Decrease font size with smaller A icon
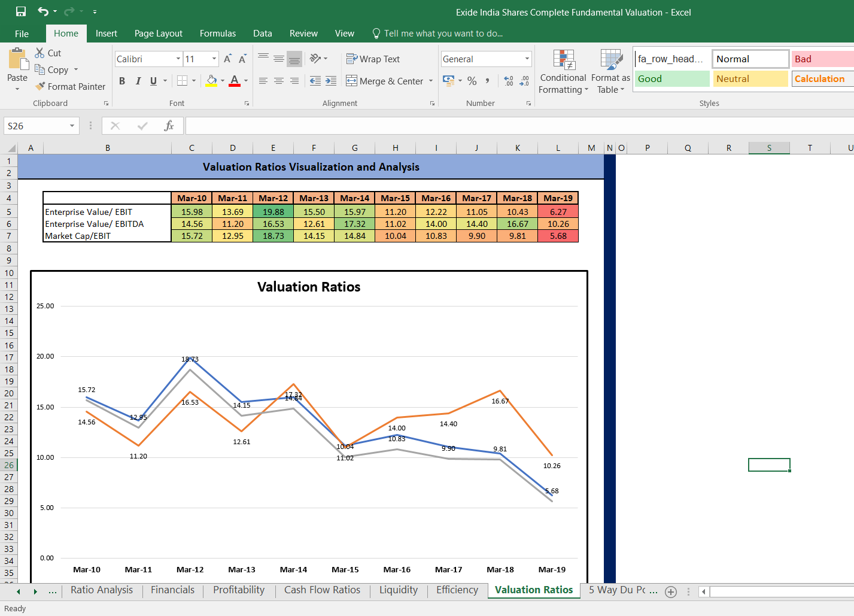 [242, 59]
